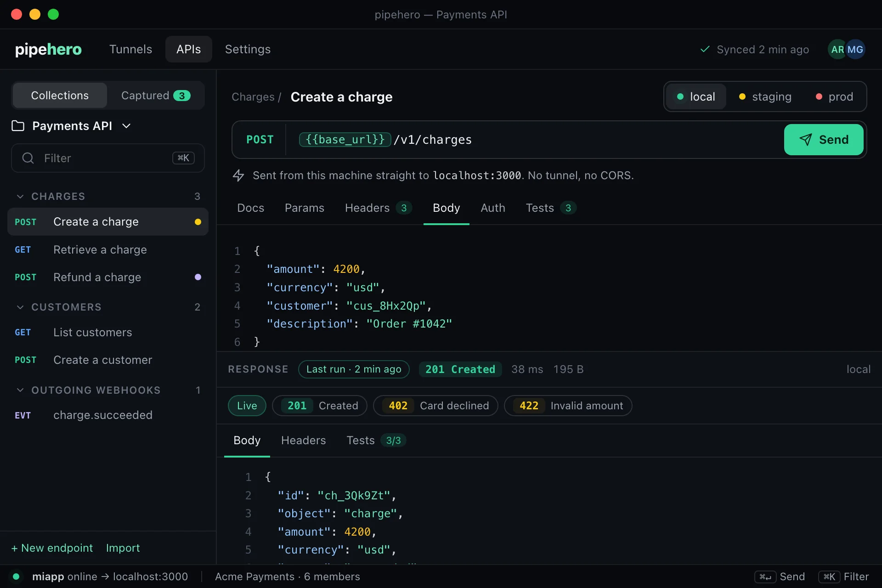This screenshot has height=588, width=882.
Task: Choose the 402 Card declined example
Action: click(x=435, y=406)
